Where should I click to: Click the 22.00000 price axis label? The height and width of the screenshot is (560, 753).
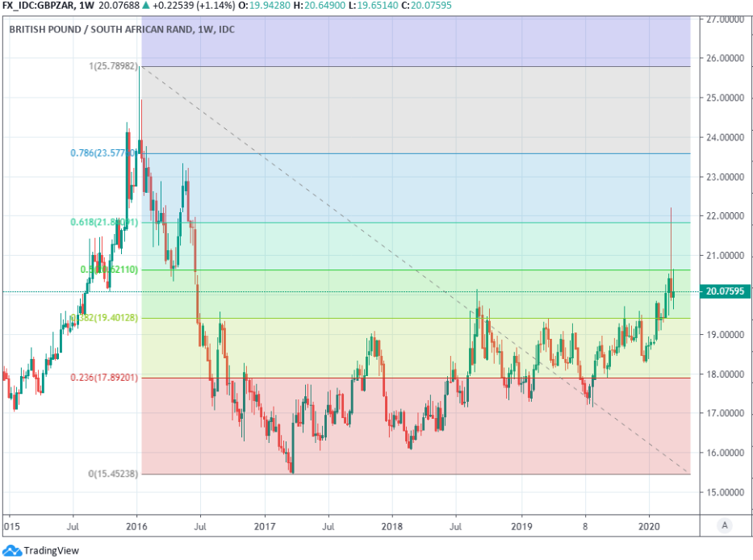click(x=722, y=216)
